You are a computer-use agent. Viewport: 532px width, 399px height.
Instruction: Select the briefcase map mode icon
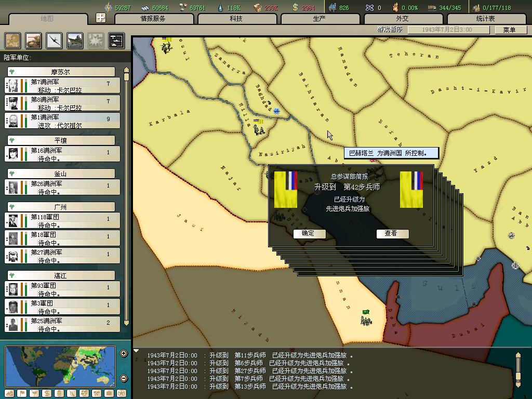click(109, 393)
